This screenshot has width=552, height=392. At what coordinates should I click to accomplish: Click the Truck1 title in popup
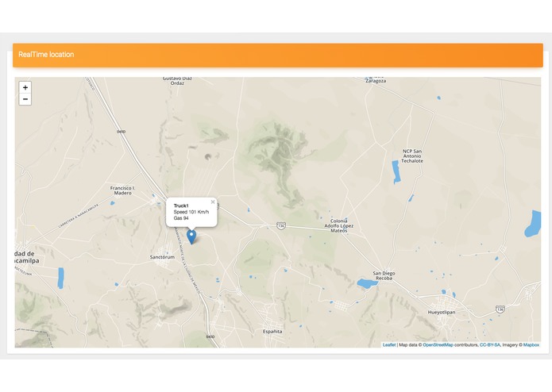tap(181, 206)
